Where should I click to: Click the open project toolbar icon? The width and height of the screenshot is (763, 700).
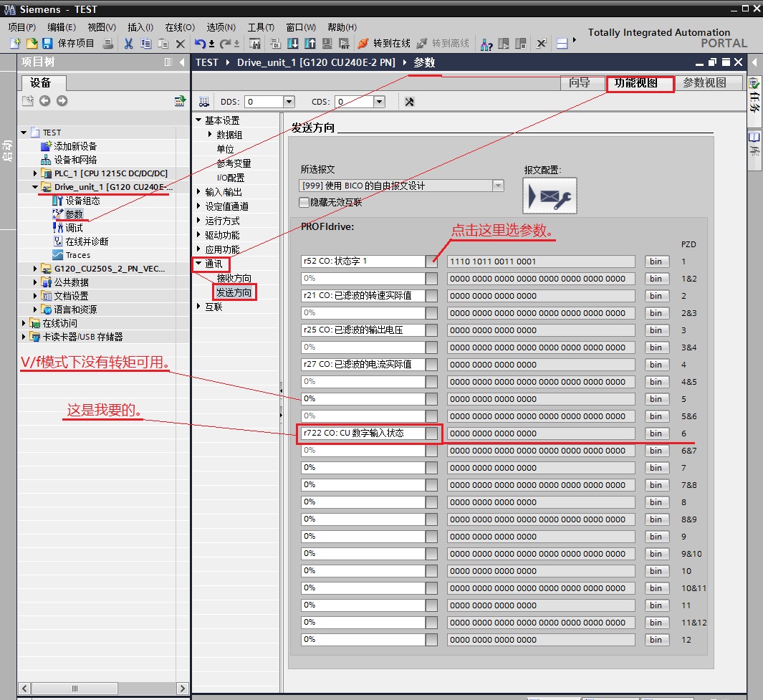(32, 43)
